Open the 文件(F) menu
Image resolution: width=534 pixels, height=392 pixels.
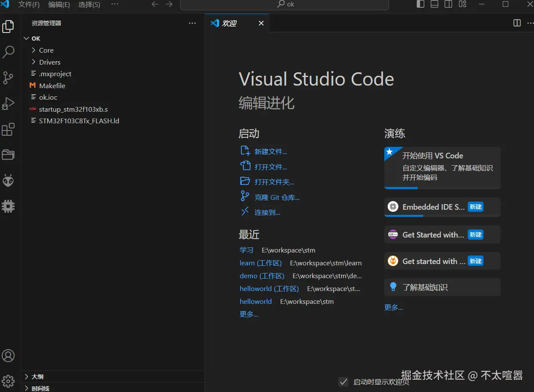tap(29, 4)
